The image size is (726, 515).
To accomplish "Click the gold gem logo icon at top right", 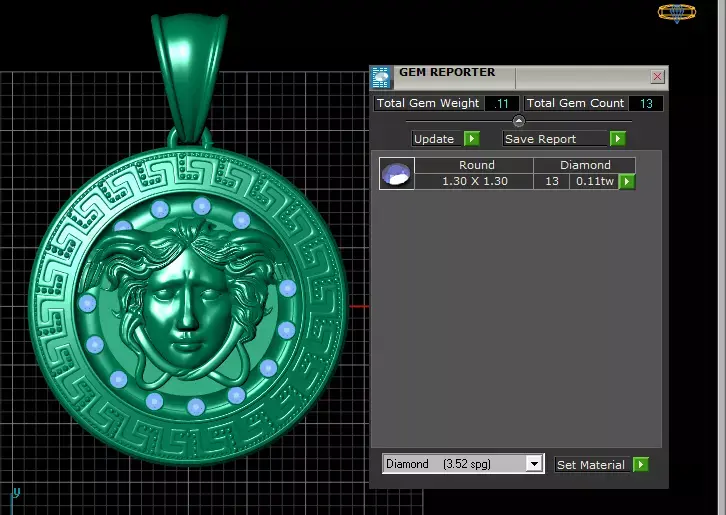I will pyautogui.click(x=676, y=13).
